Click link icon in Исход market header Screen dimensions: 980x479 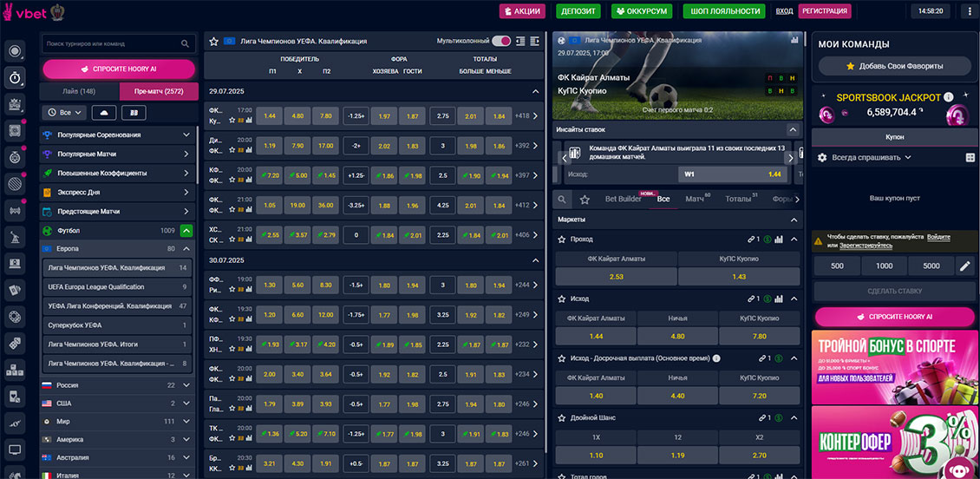[751, 299]
